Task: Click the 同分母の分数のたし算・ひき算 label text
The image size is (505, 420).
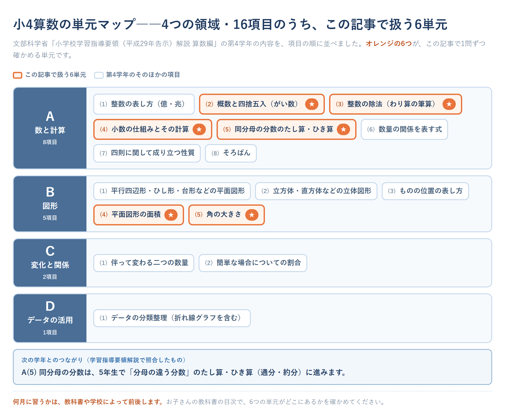Action: [x=284, y=129]
